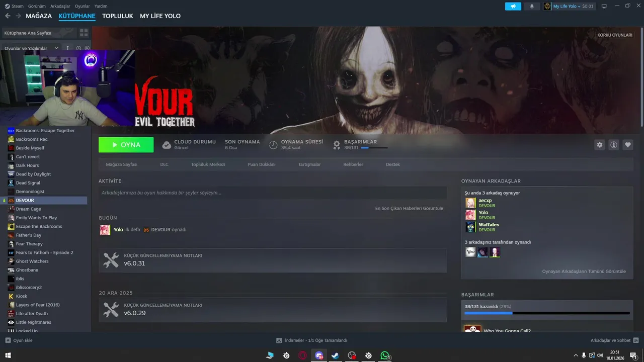Open Rehberler link
644x362 pixels.
pyautogui.click(x=353, y=164)
